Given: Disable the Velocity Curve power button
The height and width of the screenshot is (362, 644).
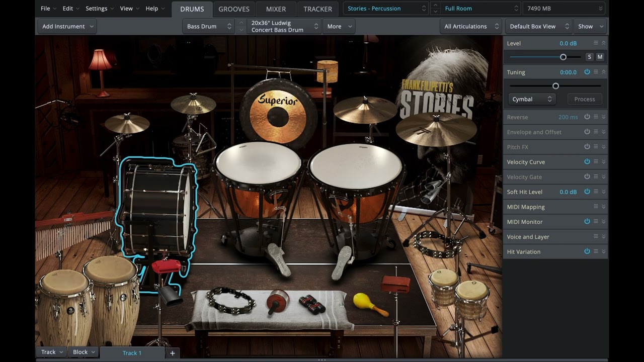Looking at the screenshot, I should [587, 161].
